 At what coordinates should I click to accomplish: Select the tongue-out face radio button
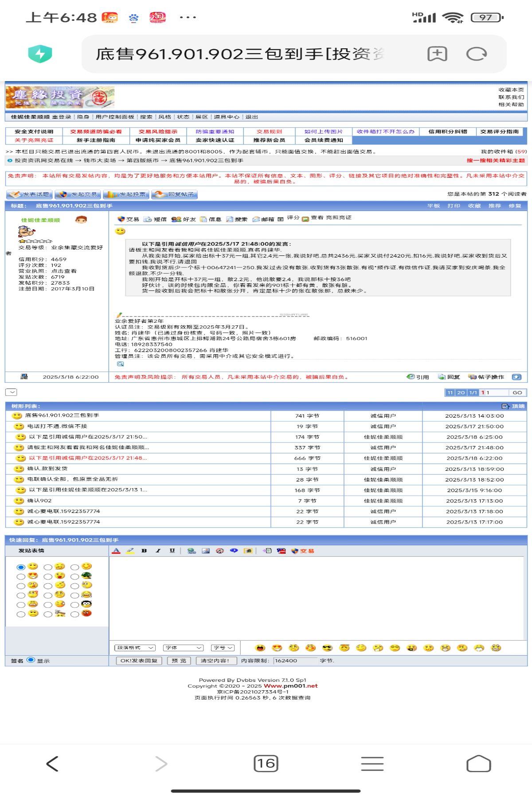[48, 576]
